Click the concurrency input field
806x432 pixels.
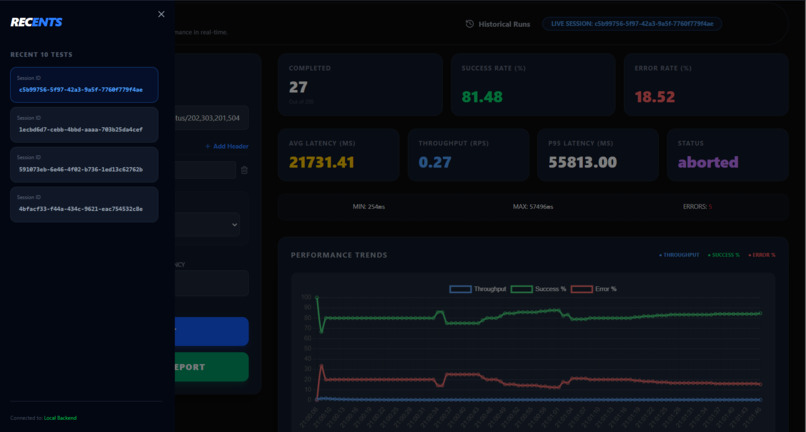[212, 283]
